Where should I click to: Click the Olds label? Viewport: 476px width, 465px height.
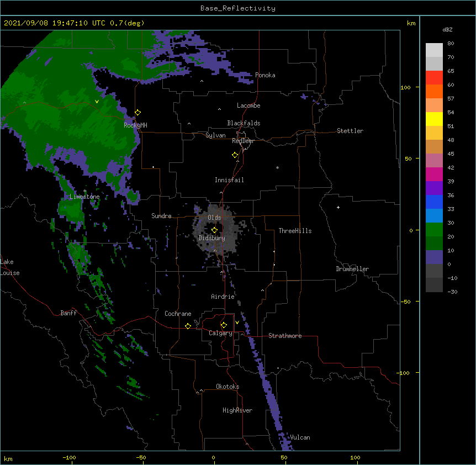click(x=214, y=218)
